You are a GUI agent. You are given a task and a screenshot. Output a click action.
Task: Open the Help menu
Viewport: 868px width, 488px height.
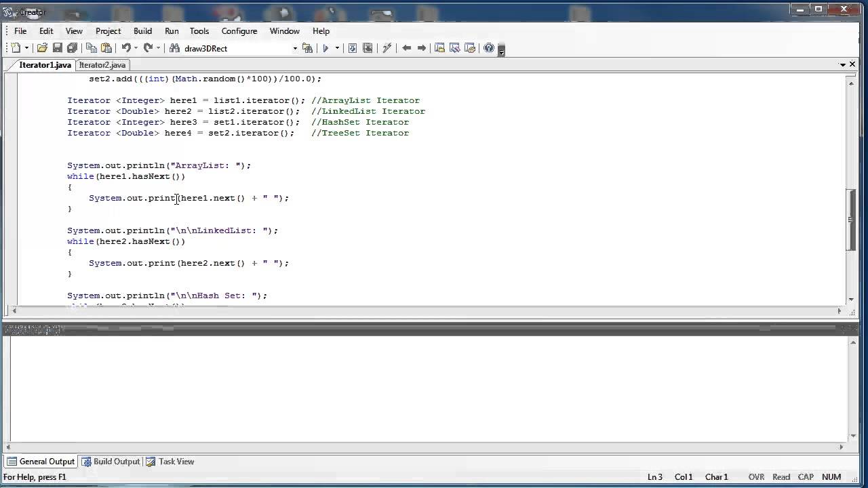pos(321,30)
